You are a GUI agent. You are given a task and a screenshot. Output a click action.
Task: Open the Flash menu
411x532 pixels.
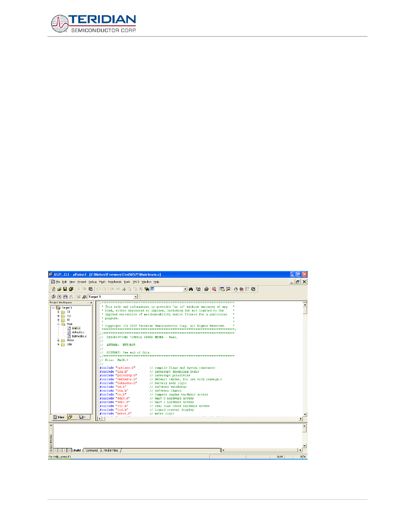coord(102,282)
